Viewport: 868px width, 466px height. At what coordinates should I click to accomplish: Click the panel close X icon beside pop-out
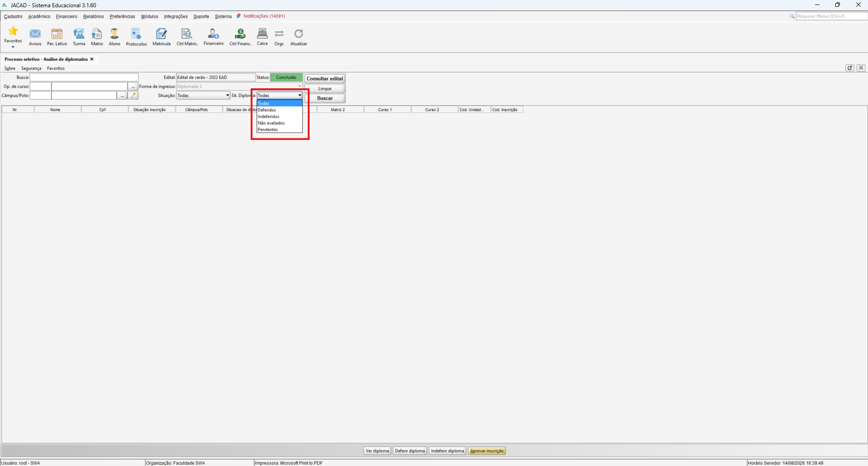point(861,68)
